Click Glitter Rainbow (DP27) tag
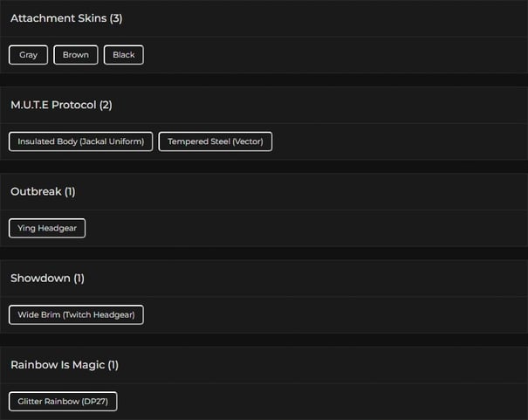 63,402
